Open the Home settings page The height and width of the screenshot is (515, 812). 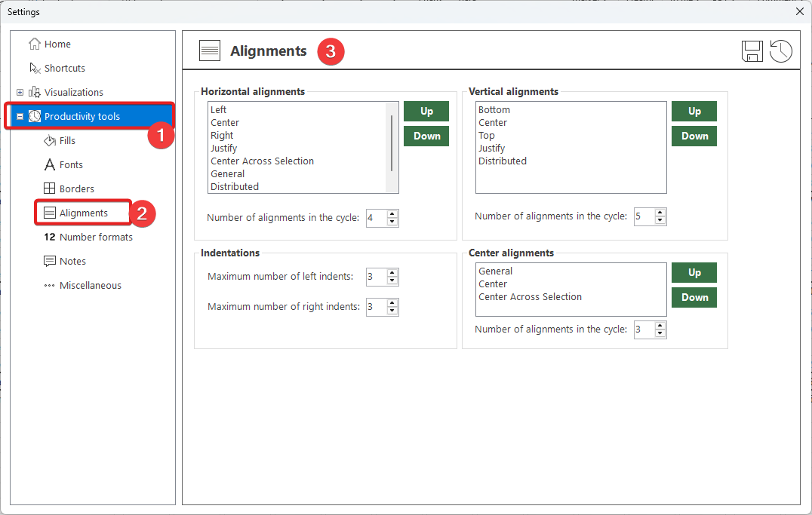[57, 44]
